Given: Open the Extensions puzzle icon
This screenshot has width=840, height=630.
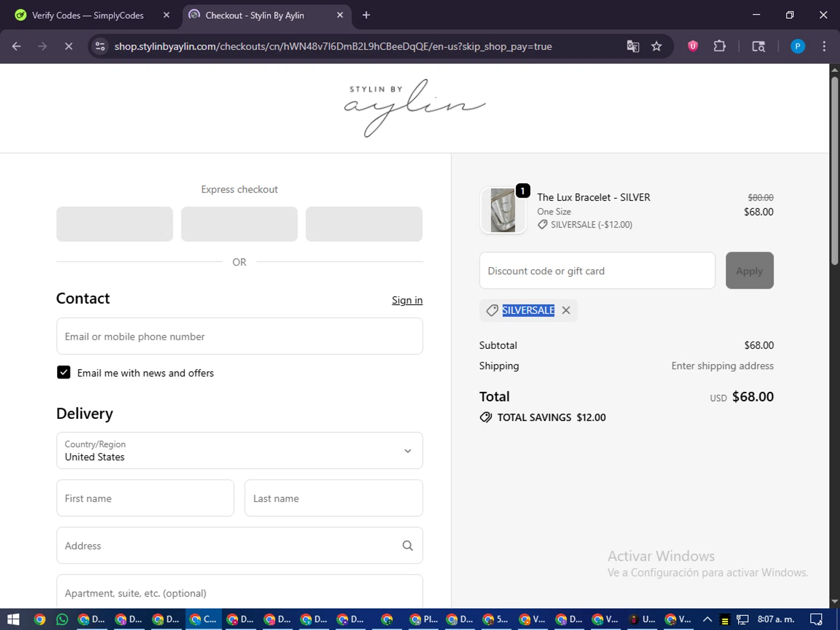Looking at the screenshot, I should [x=720, y=46].
